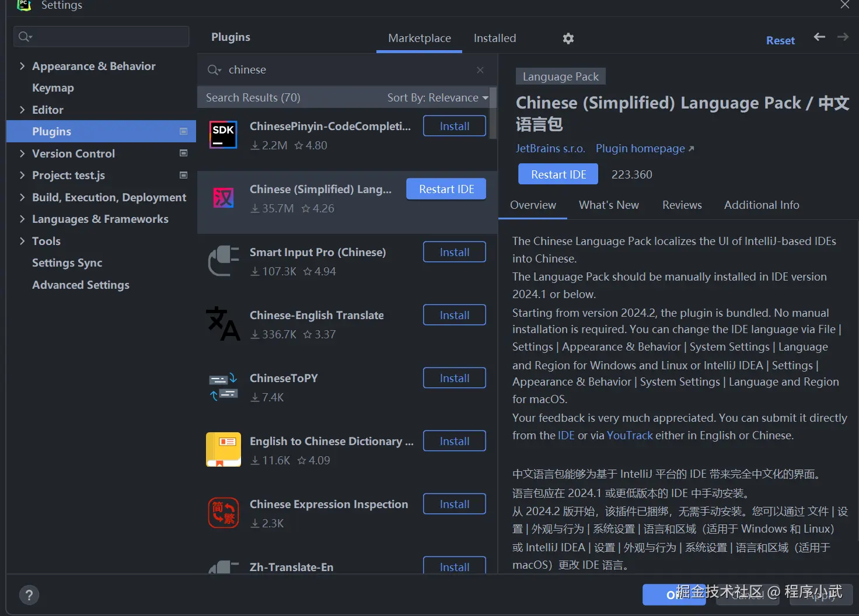Click Restart IDE in the plugin list
The height and width of the screenshot is (616, 859).
pos(446,189)
